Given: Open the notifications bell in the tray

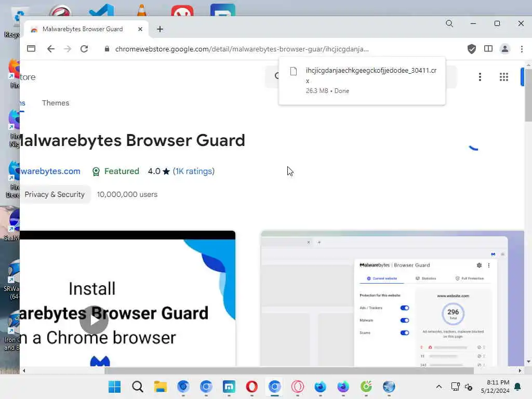Looking at the screenshot, I should tap(518, 387).
